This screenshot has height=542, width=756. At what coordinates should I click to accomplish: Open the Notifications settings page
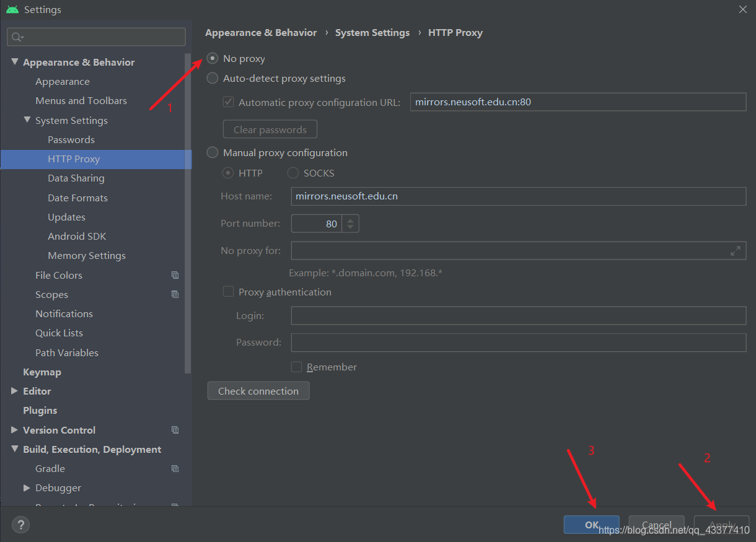(x=64, y=313)
